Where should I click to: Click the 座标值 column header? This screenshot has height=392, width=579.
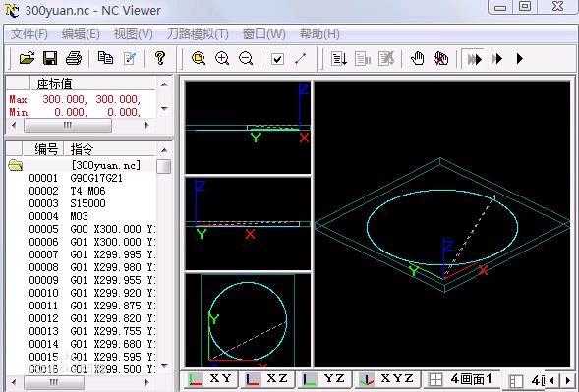(x=92, y=84)
